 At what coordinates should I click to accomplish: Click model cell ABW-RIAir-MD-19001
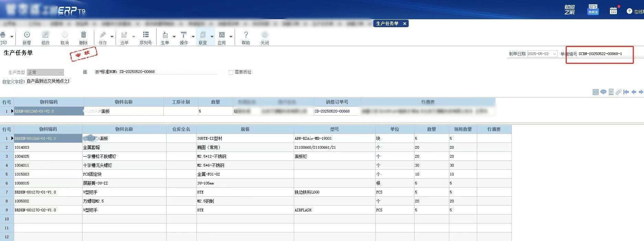click(334, 138)
